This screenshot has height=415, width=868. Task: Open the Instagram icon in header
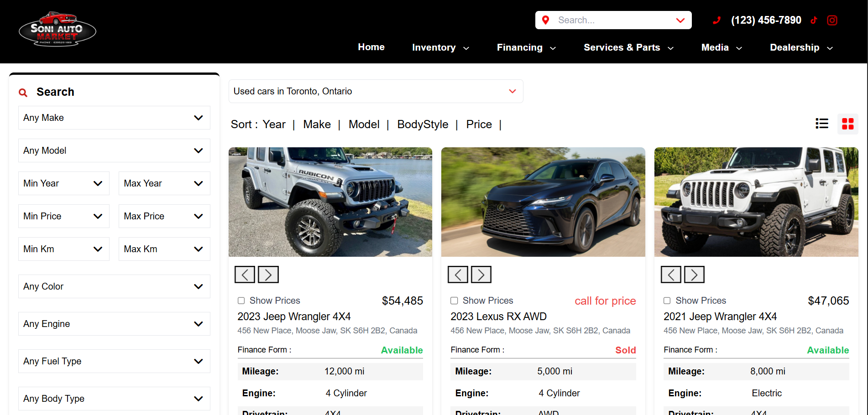(x=832, y=20)
